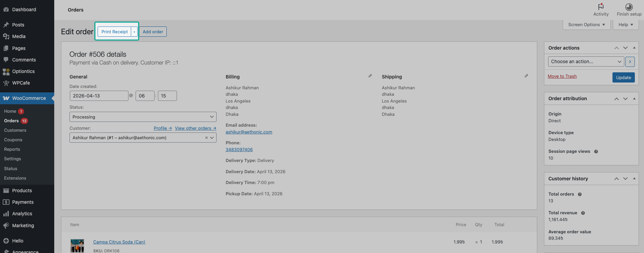Expand the Help tab
Image resolution: width=644 pixels, height=253 pixels.
(626, 24)
